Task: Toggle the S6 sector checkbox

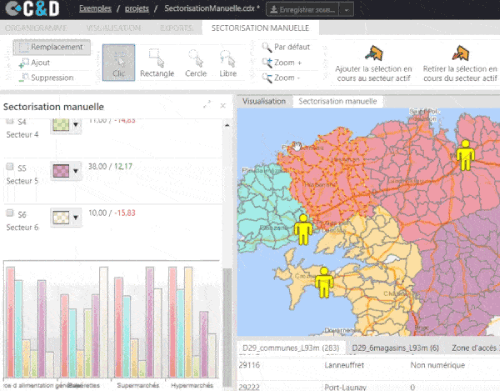Action: (x=10, y=213)
